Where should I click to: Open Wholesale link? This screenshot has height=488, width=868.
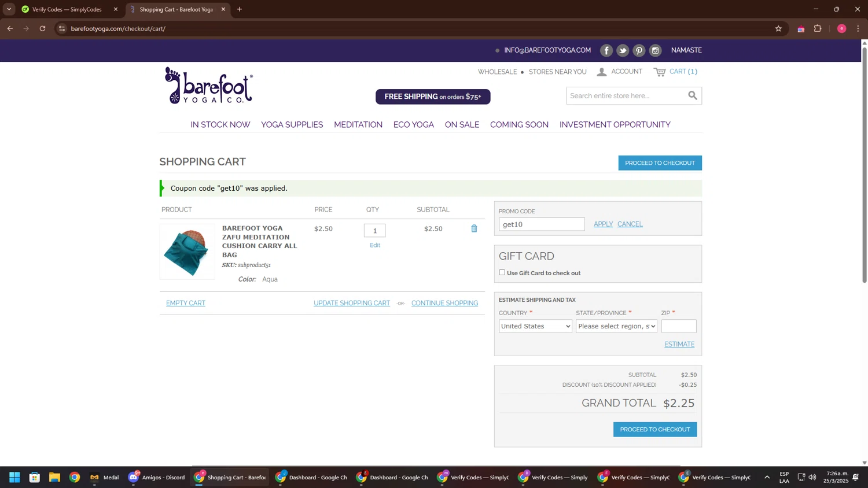pos(497,72)
